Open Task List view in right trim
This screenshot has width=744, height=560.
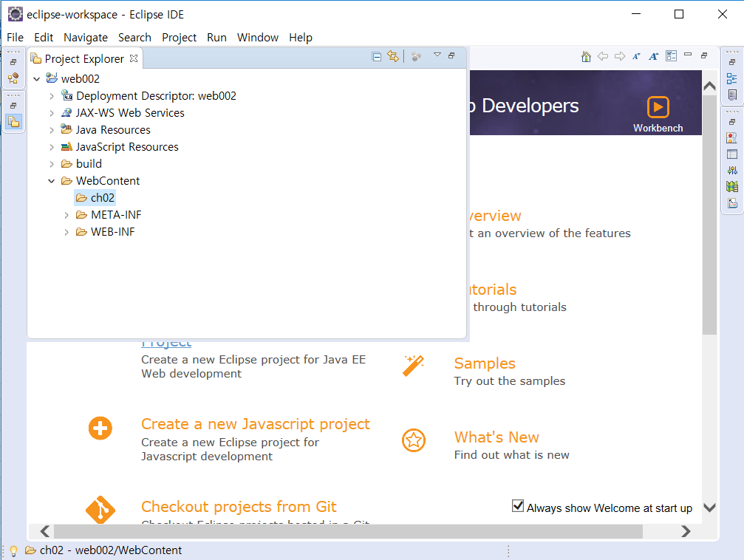(732, 95)
